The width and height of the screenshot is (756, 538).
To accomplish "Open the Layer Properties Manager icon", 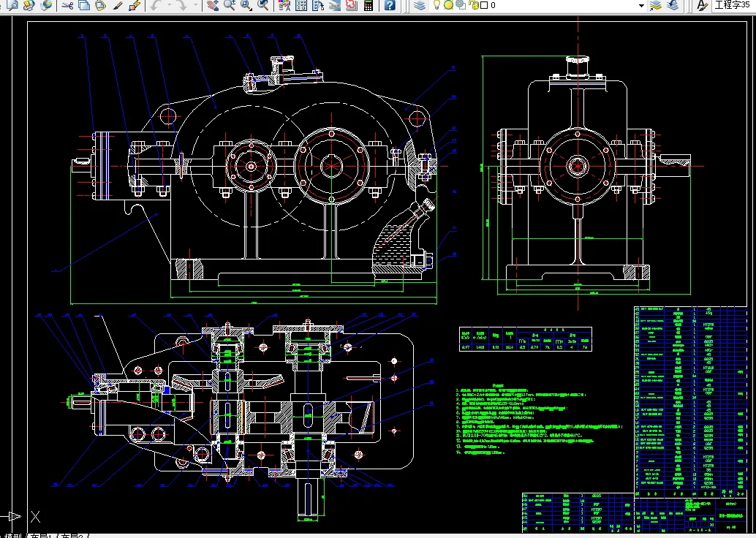I will point(420,5).
